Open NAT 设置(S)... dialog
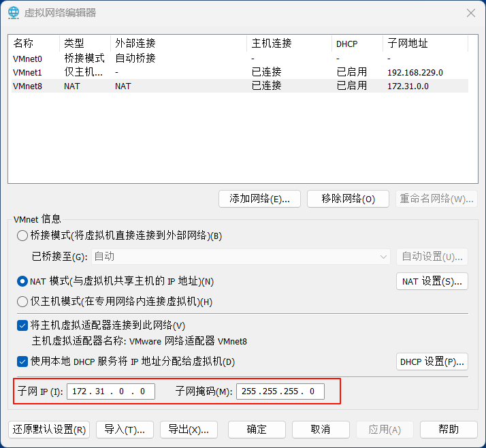The width and height of the screenshot is (486, 448). pyautogui.click(x=432, y=281)
